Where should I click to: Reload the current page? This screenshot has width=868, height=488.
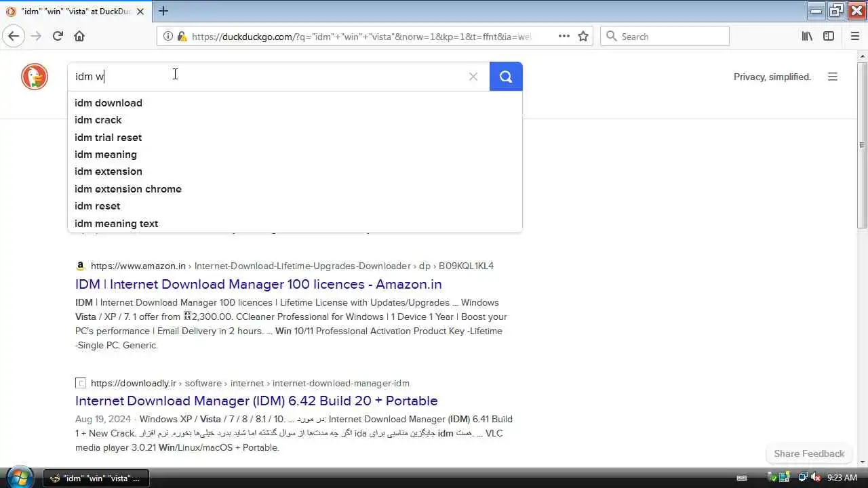click(x=58, y=36)
